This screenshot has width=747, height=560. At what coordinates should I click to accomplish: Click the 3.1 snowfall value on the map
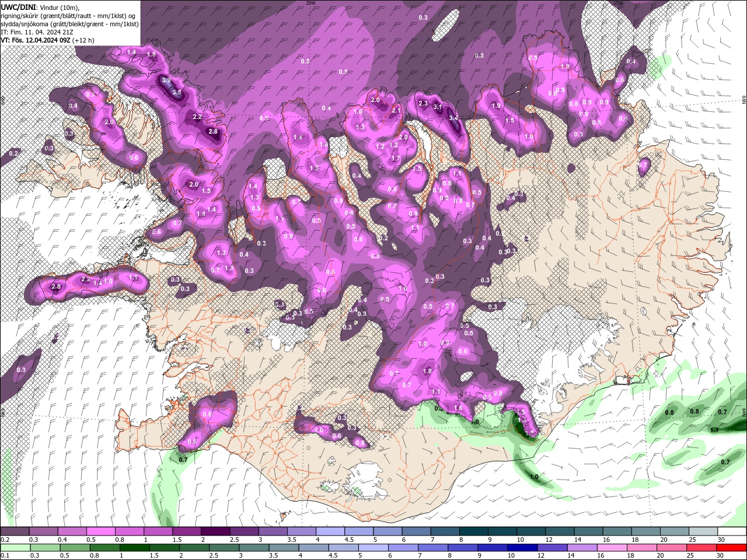pyautogui.click(x=438, y=107)
